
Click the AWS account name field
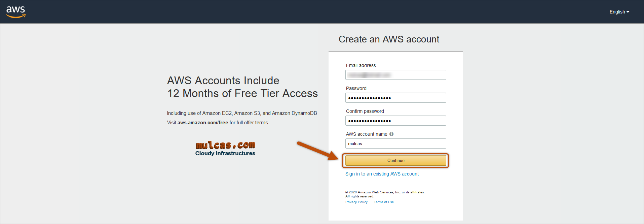coord(395,143)
